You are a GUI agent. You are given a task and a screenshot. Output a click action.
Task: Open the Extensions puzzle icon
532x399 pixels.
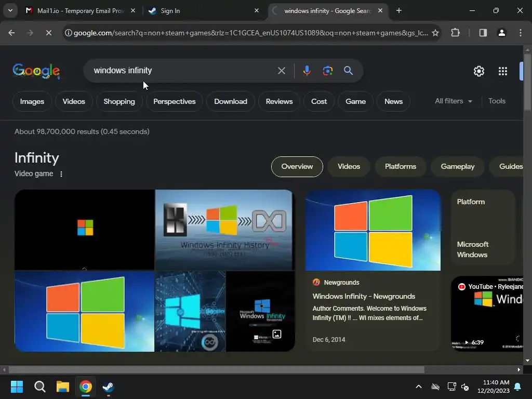455,33
